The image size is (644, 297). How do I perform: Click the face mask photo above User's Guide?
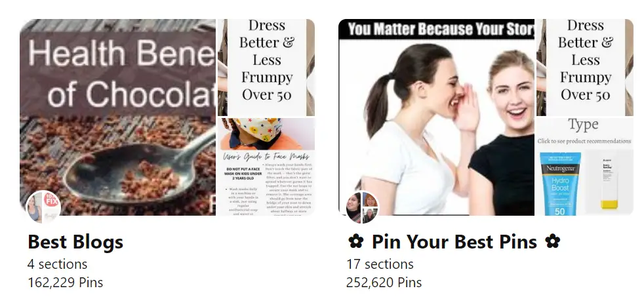(266, 134)
